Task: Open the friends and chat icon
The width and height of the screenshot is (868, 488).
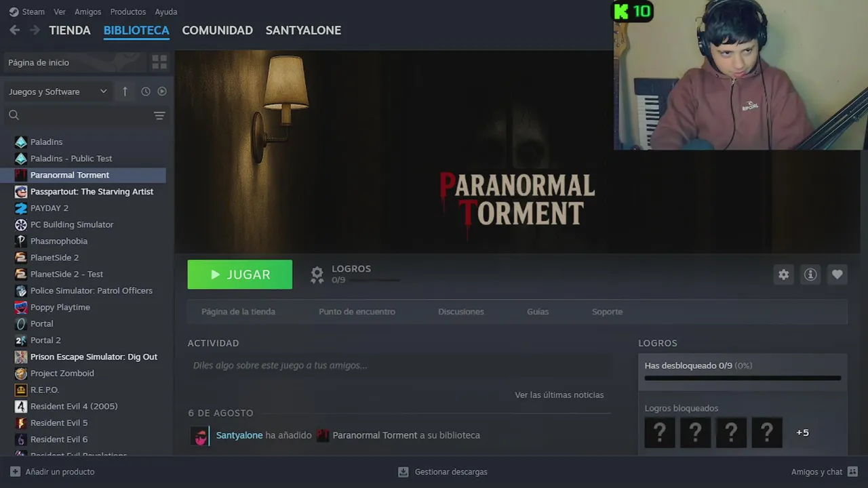Action: click(853, 472)
